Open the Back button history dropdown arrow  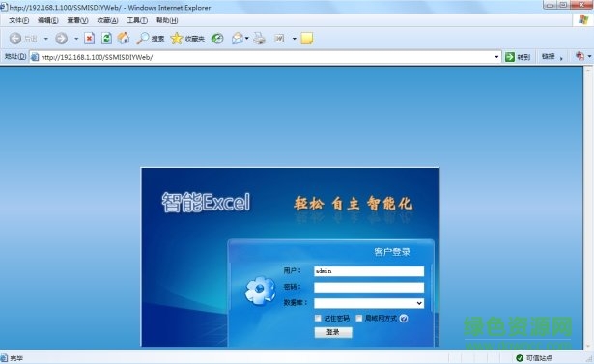[45, 39]
